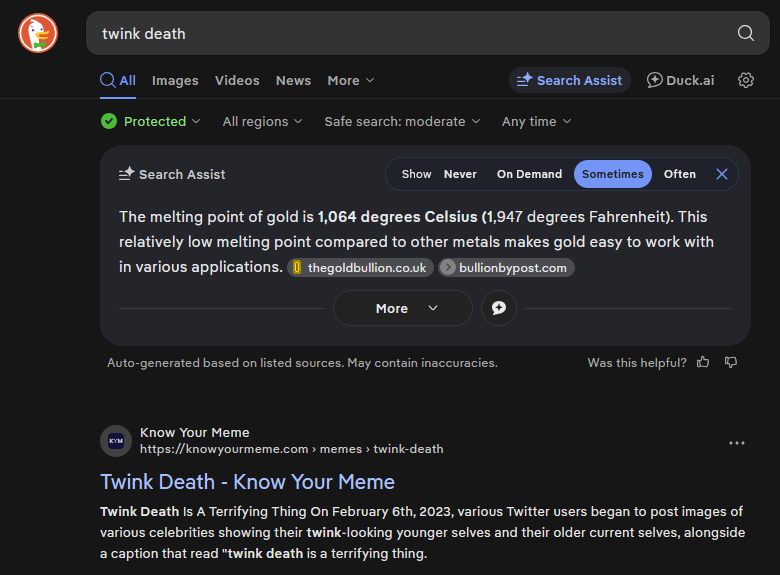Click thumbs down for unhelpful answer

pos(730,362)
